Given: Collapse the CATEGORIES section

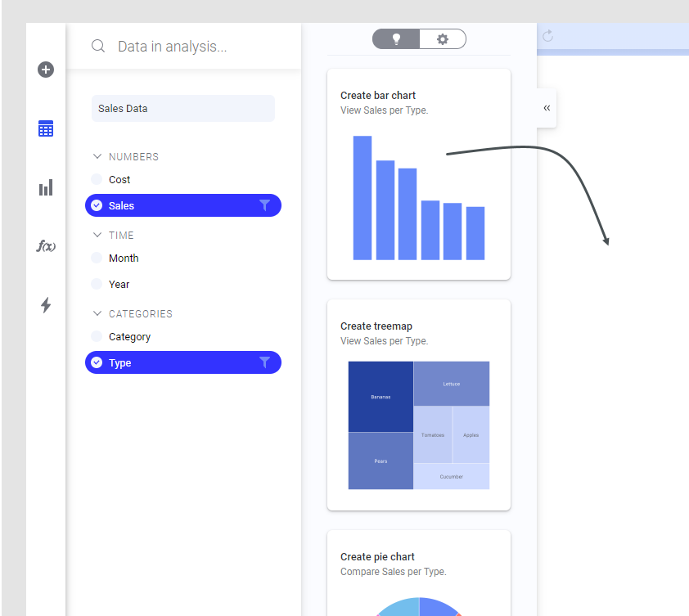Looking at the screenshot, I should tap(97, 313).
